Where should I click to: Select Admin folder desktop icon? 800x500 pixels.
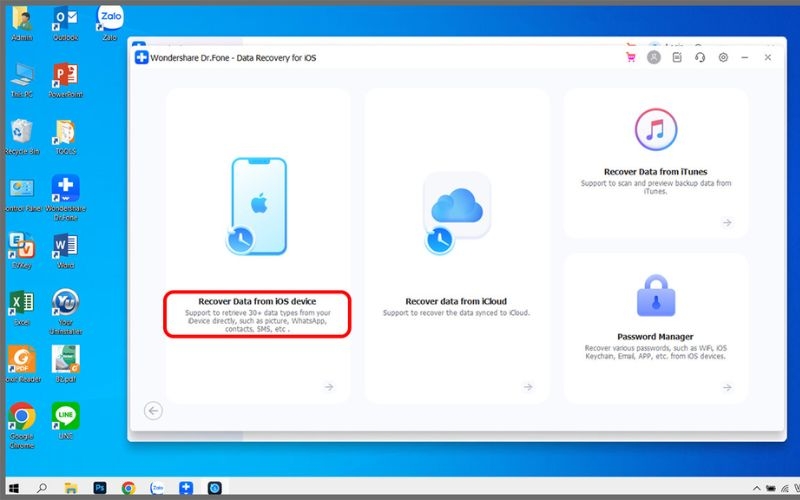(x=22, y=23)
